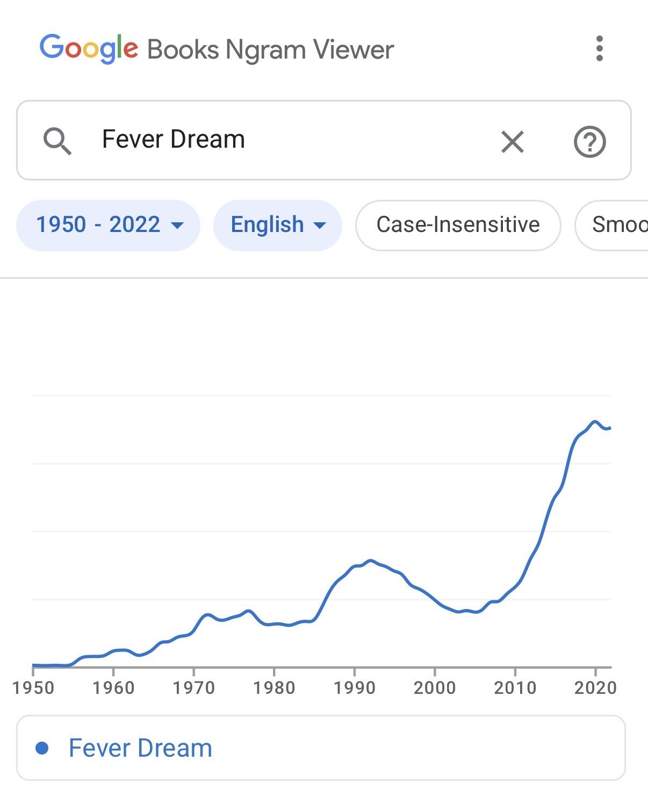Click the 2020 peak of the line
The width and height of the screenshot is (648, 812).
(x=594, y=422)
